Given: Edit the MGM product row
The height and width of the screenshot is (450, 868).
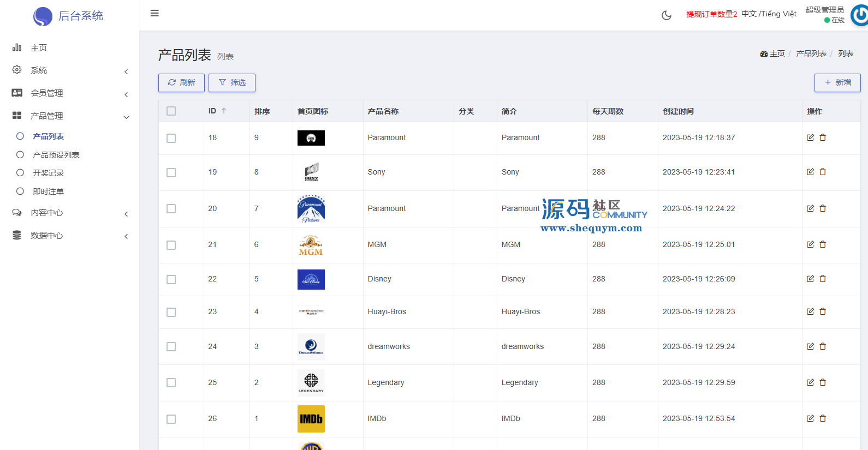Looking at the screenshot, I should tap(810, 244).
